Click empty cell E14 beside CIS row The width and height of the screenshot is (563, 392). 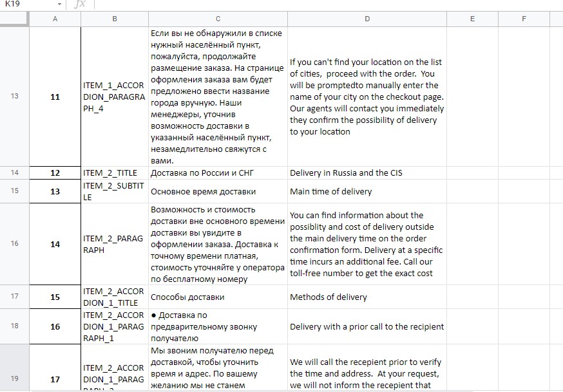click(473, 173)
